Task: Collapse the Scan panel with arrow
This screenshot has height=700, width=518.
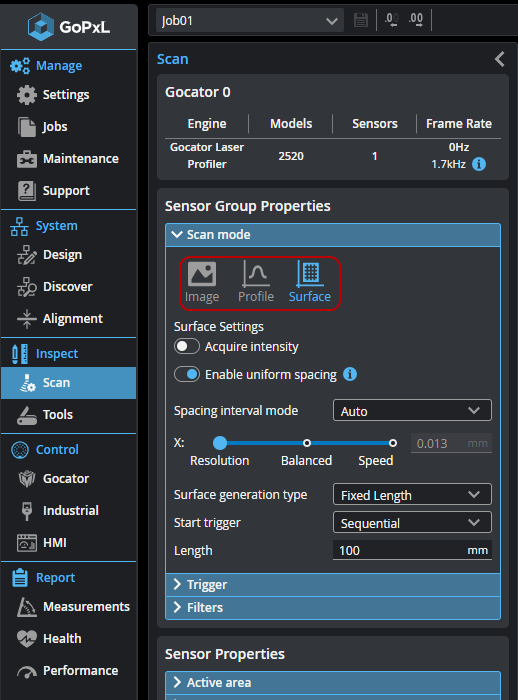Action: click(x=500, y=59)
